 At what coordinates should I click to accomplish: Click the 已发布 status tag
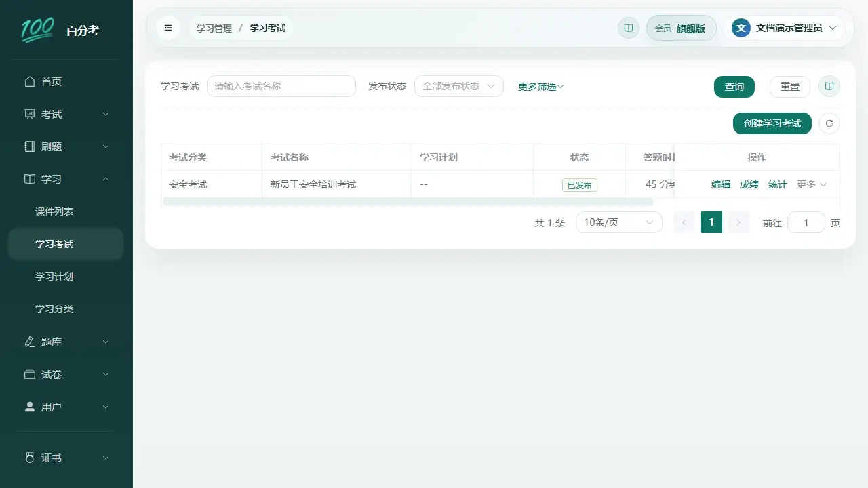coord(580,185)
